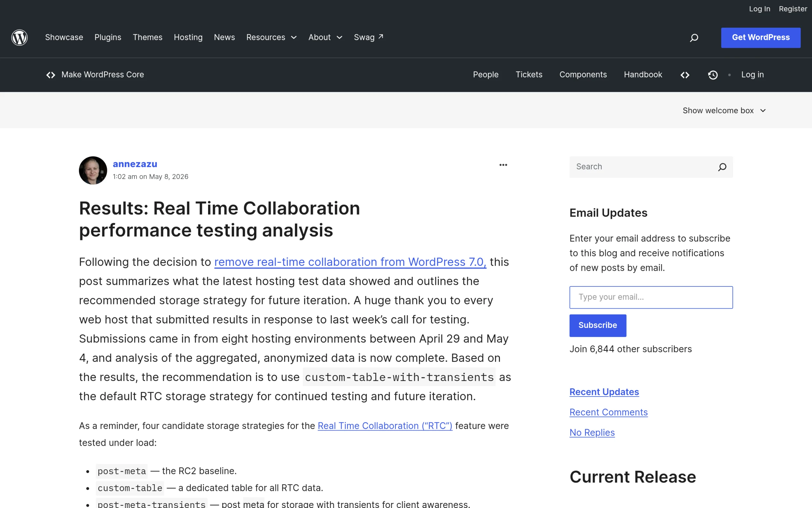Open the Tickets page
This screenshot has height=508, width=812.
[x=529, y=75]
